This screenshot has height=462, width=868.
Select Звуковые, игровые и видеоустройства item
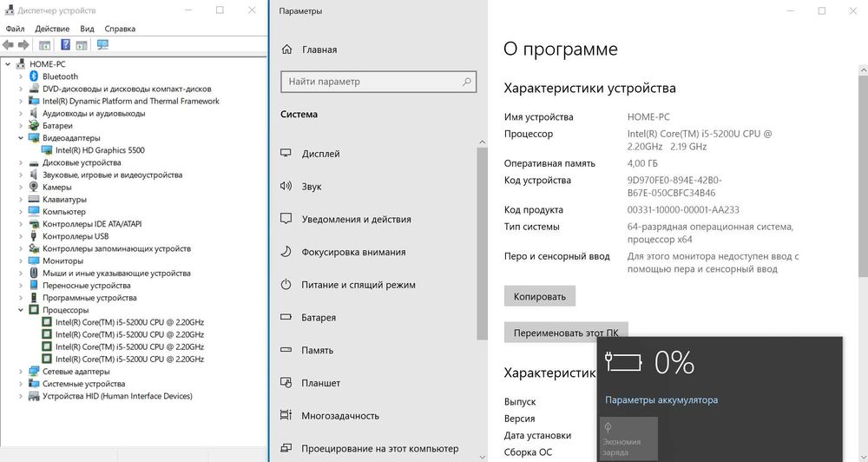[112, 175]
